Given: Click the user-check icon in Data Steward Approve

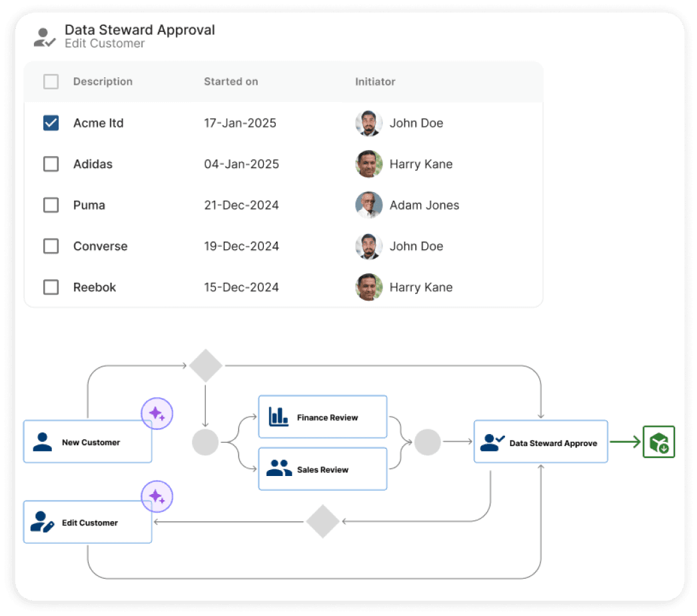Looking at the screenshot, I should (x=492, y=443).
